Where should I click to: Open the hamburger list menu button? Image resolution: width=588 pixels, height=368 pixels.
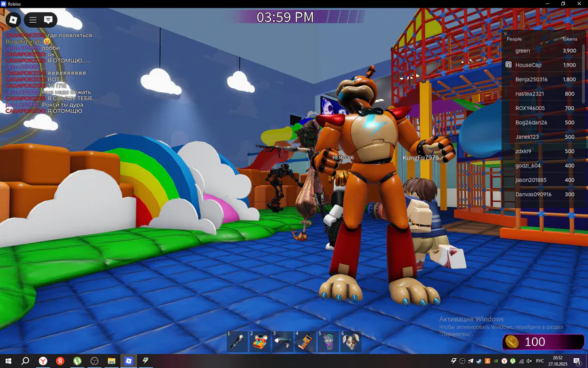pos(33,20)
